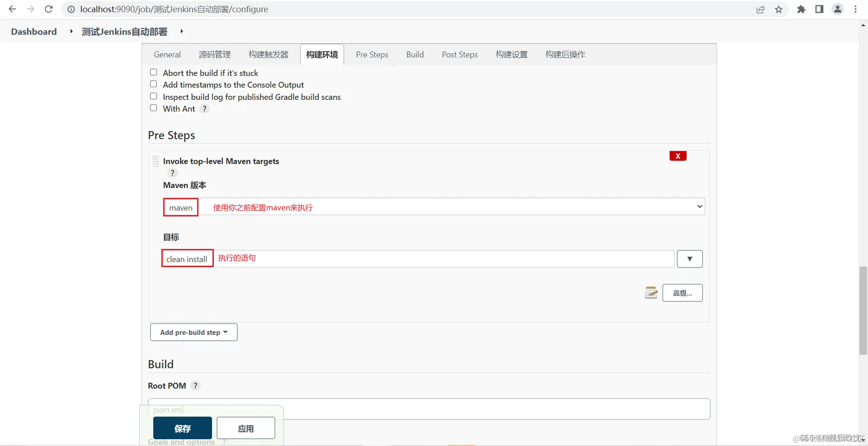The height and width of the screenshot is (446, 868).
Task: Reload the page with the refresh icon
Action: click(49, 9)
